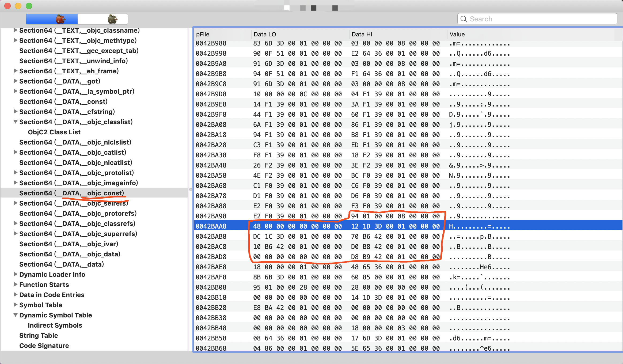Image resolution: width=623 pixels, height=364 pixels.
Task: Click the yellow minimize window button
Action: pyautogui.click(x=18, y=6)
